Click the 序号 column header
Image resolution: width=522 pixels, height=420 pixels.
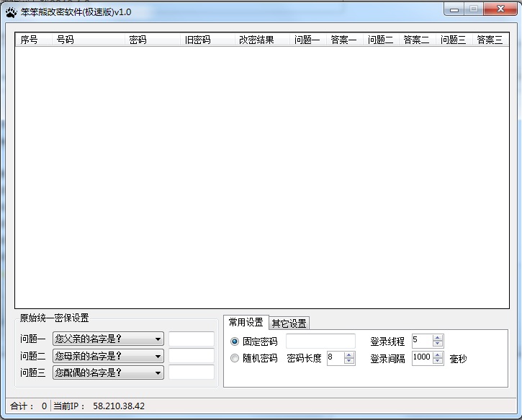tap(30, 40)
